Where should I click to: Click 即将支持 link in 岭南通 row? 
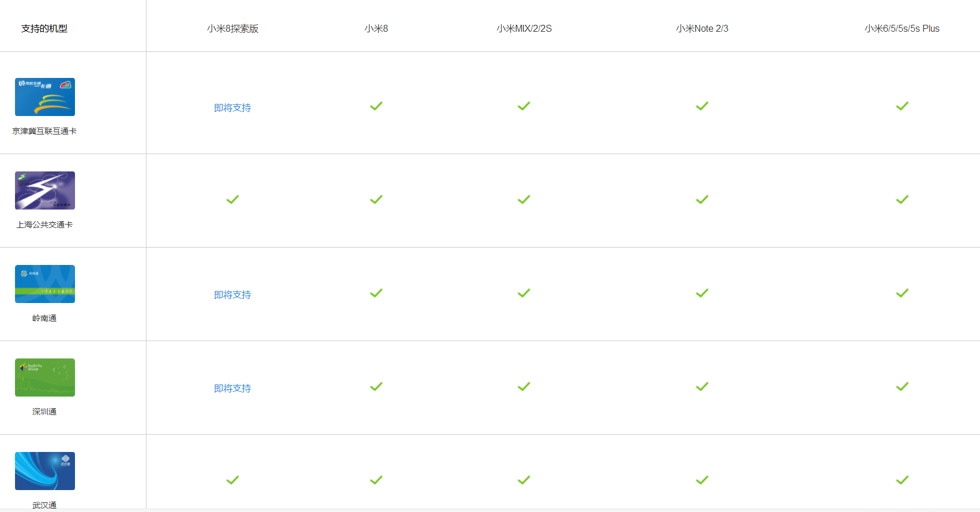[232, 295]
